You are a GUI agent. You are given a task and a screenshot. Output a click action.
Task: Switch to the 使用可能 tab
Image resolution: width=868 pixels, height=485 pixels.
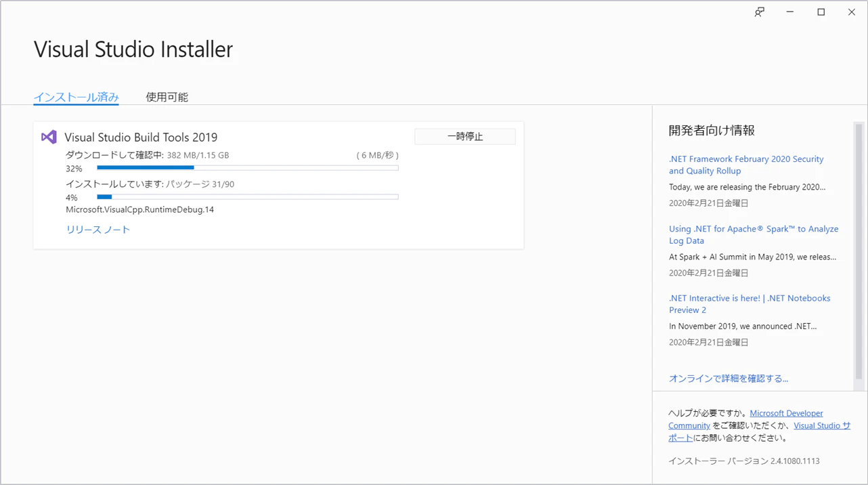pos(167,97)
